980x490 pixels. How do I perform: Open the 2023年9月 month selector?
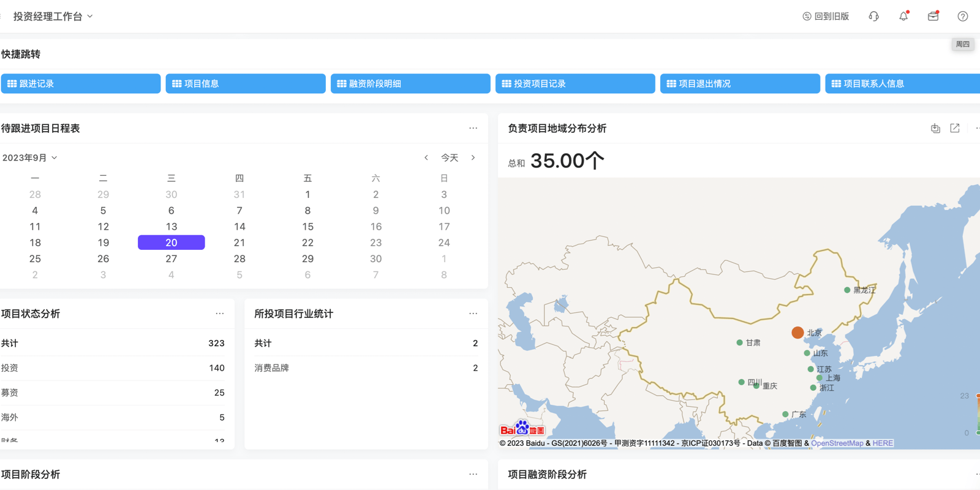(x=29, y=158)
